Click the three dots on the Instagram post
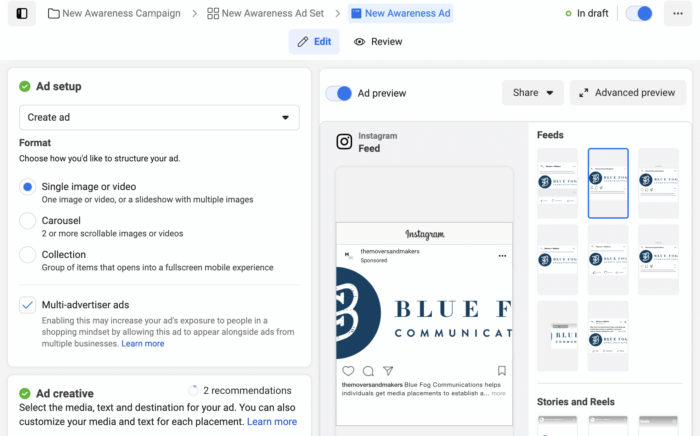This screenshot has width=700, height=436. [502, 256]
